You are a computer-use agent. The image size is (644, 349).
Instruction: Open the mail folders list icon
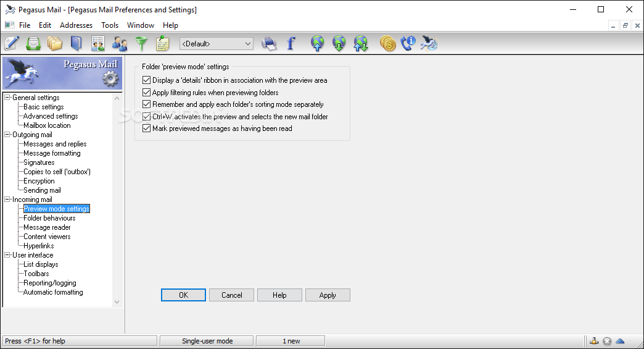55,43
